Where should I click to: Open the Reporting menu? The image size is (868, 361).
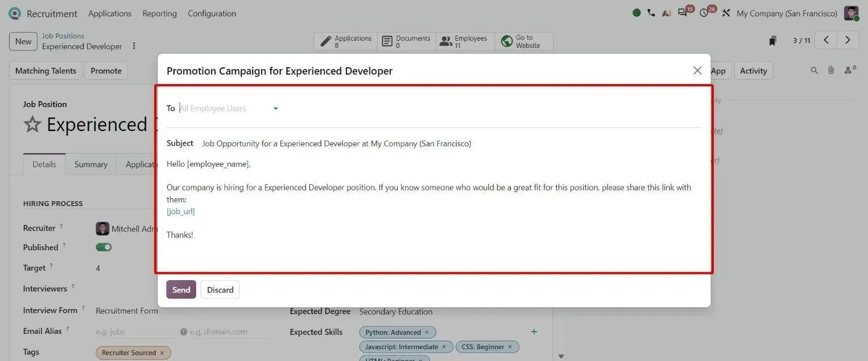tap(159, 14)
